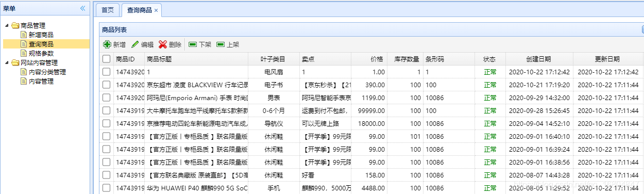Viewport: 644px width, 194px height.
Task: Toggle the select-all header checkbox
Action: click(x=107, y=59)
